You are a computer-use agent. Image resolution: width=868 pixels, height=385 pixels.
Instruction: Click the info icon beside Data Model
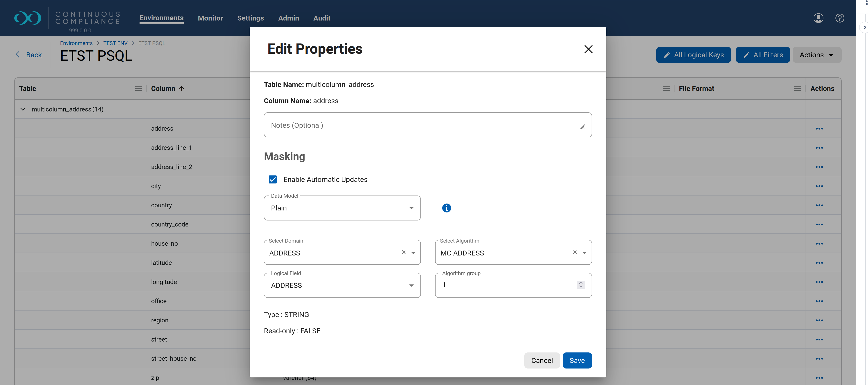point(446,208)
